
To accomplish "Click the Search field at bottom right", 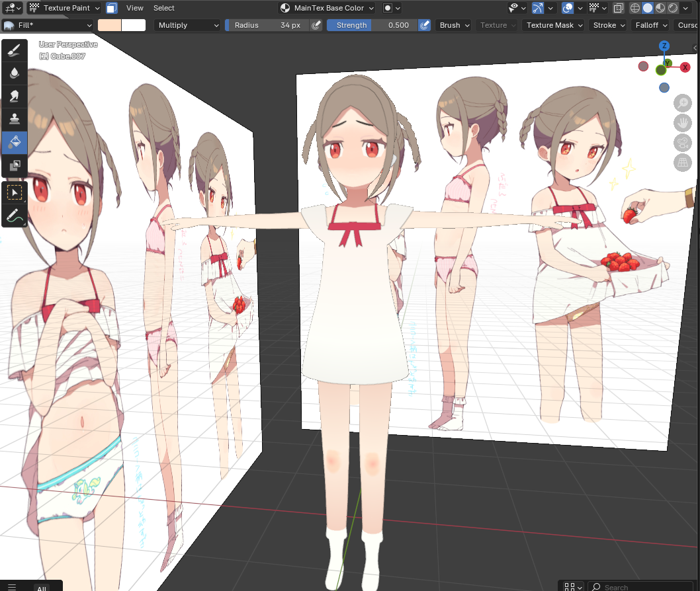I will 641,587.
